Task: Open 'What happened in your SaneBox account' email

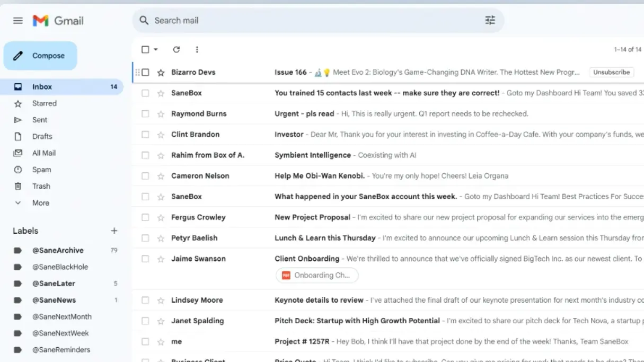Action: tap(387, 196)
